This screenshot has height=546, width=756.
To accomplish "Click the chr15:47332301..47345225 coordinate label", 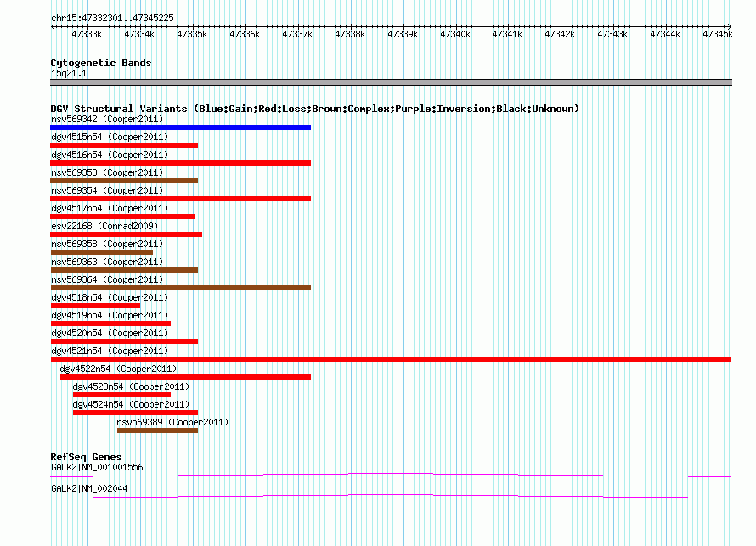I will pyautogui.click(x=112, y=18).
